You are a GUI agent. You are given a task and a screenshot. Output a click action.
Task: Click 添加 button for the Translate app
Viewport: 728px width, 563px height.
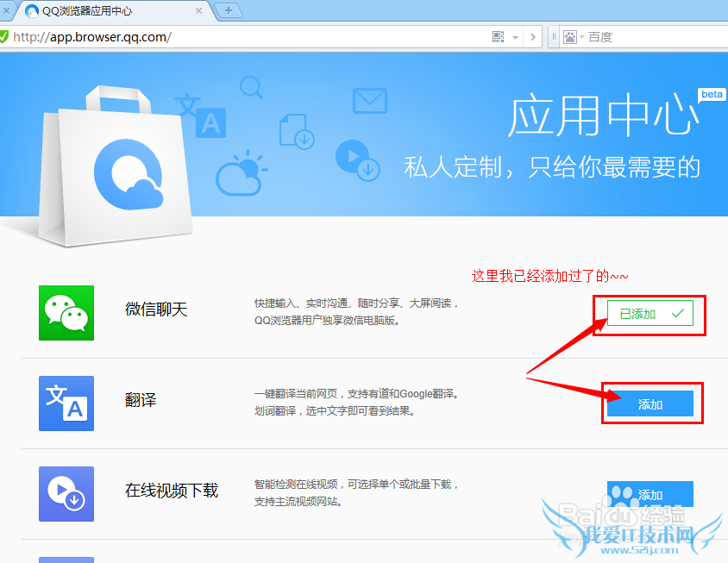pos(650,403)
